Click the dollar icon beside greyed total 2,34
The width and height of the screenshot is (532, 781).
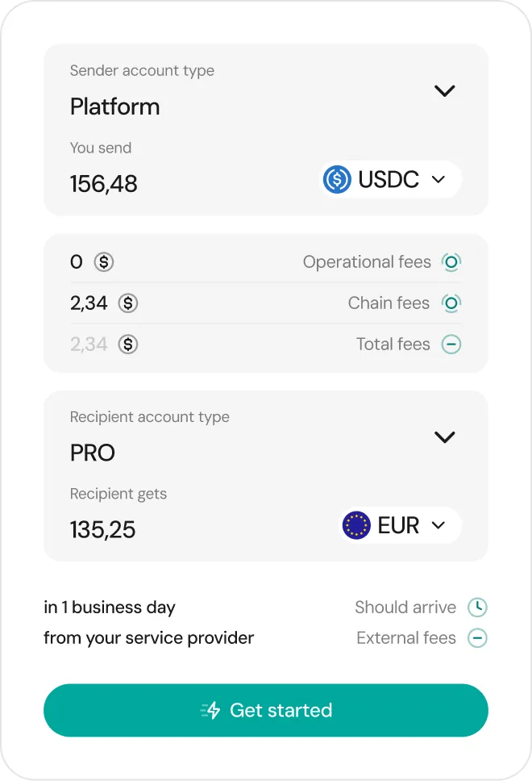128,345
